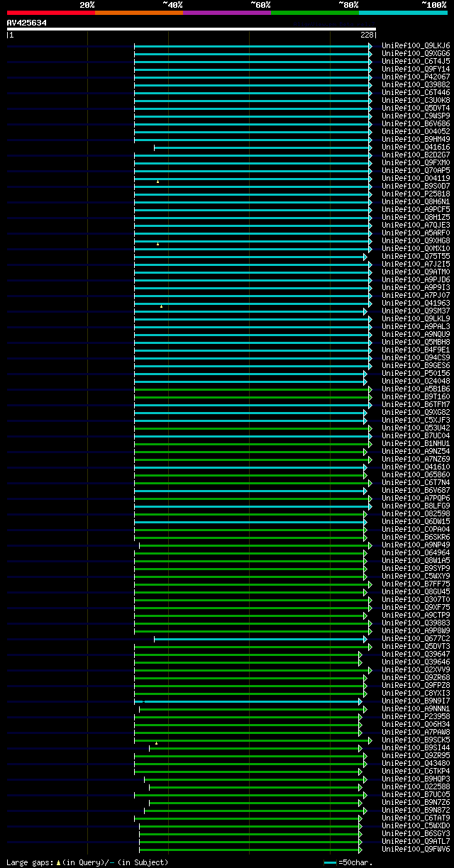Select the UniRef100_C6T7N4 label
The image size is (454, 868).
click(x=416, y=482)
